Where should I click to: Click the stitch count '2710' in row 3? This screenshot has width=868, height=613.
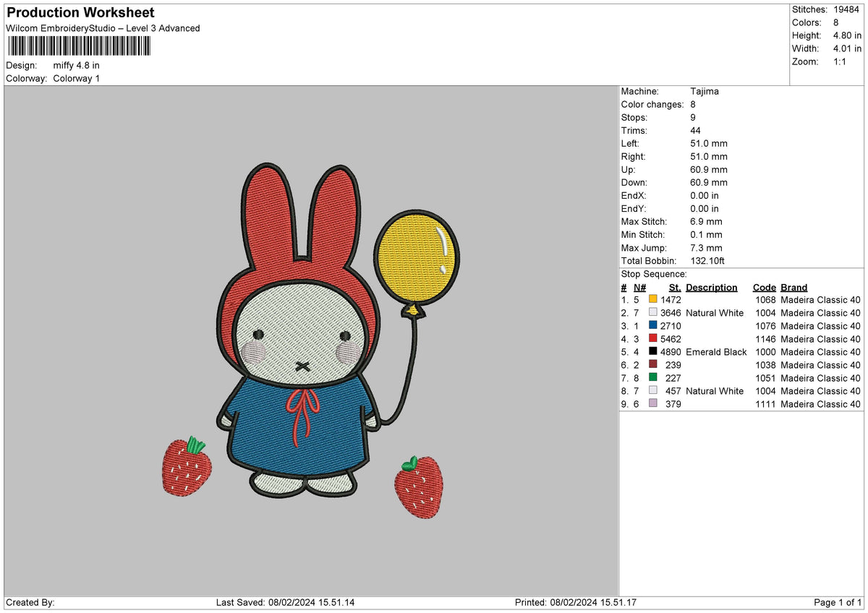pos(671,326)
